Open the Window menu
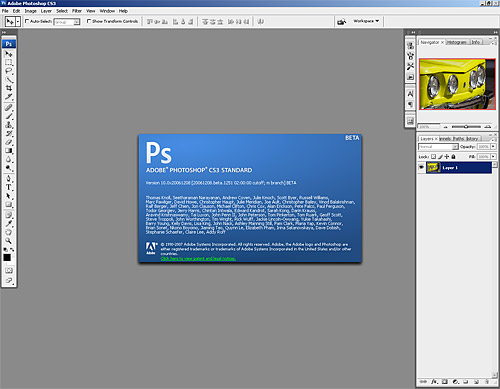500x389 pixels. tap(107, 11)
